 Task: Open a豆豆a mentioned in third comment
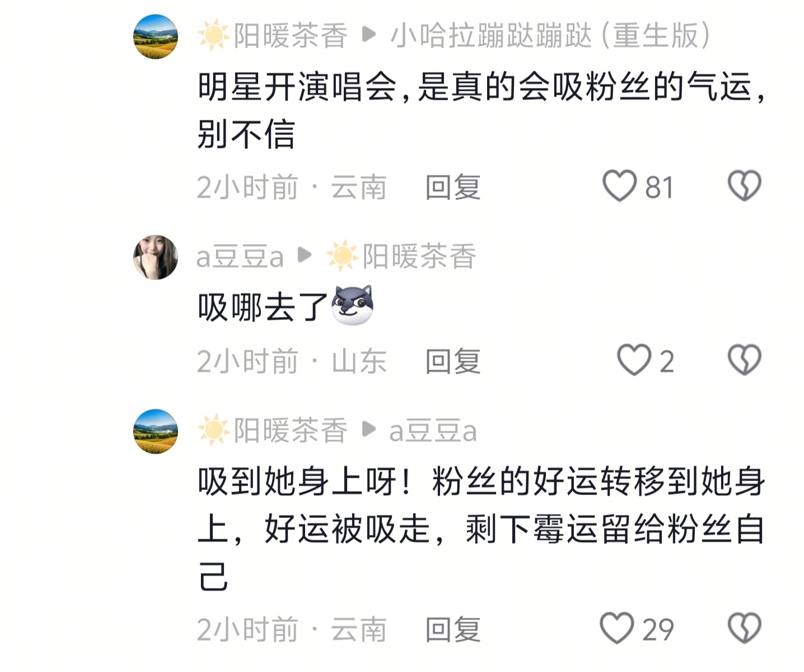pos(433,431)
